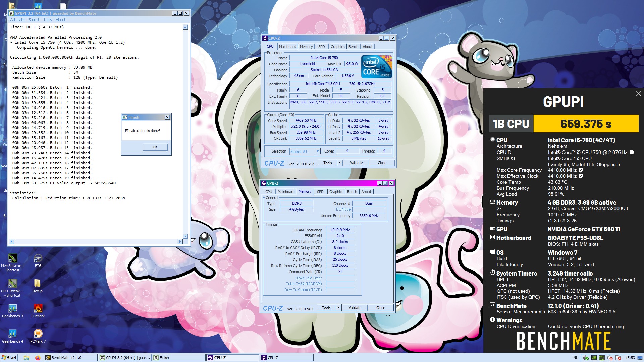Image resolution: width=644 pixels, height=362 pixels.
Task: Open the setup folder icon
Action: pyautogui.click(x=38, y=286)
